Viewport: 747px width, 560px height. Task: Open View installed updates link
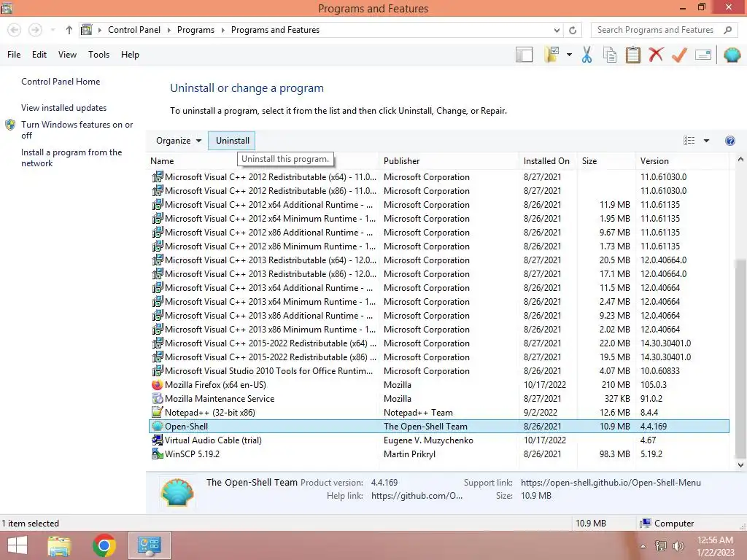(x=64, y=108)
